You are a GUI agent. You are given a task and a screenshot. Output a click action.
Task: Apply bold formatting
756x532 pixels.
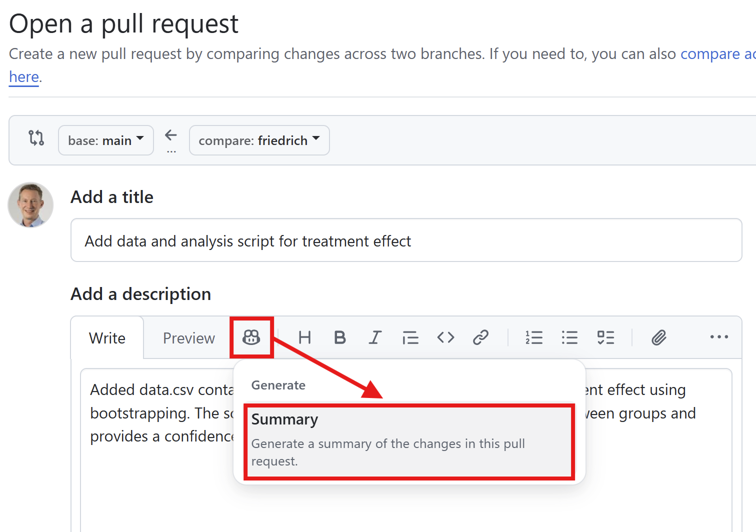[x=340, y=337]
